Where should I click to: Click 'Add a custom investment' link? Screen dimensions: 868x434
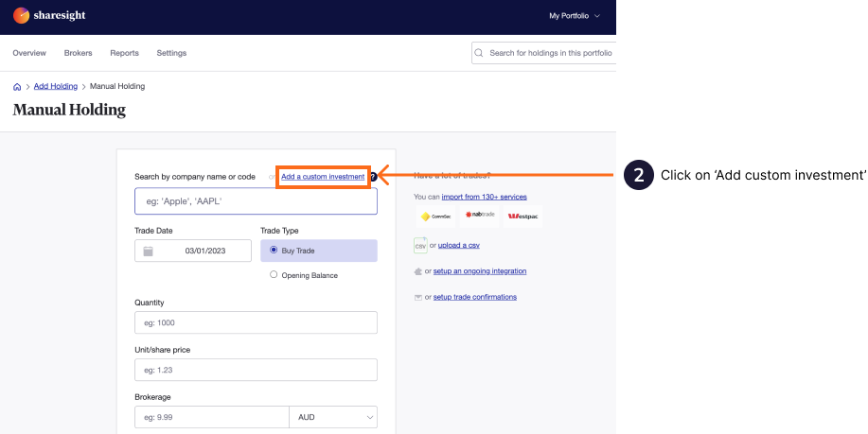pos(323,177)
